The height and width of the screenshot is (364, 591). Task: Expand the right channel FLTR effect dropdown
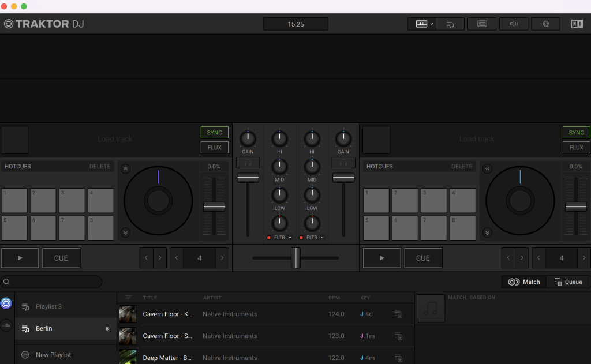point(322,237)
